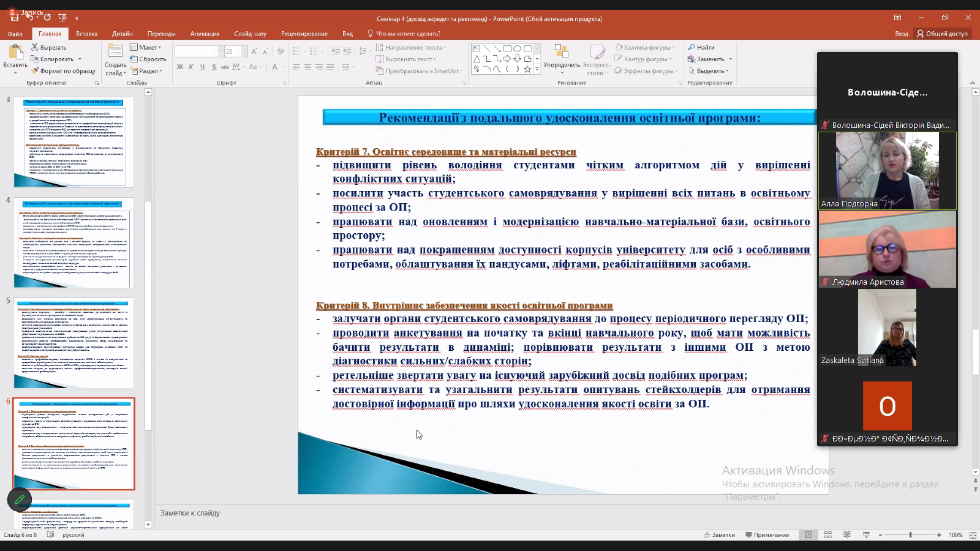Click the Создать слайд icon
The image size is (980, 551).
click(115, 51)
